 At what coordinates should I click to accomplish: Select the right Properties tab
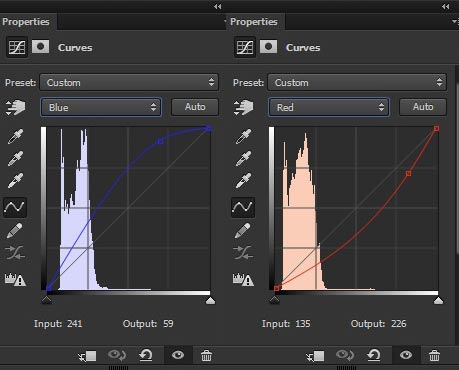tap(254, 22)
